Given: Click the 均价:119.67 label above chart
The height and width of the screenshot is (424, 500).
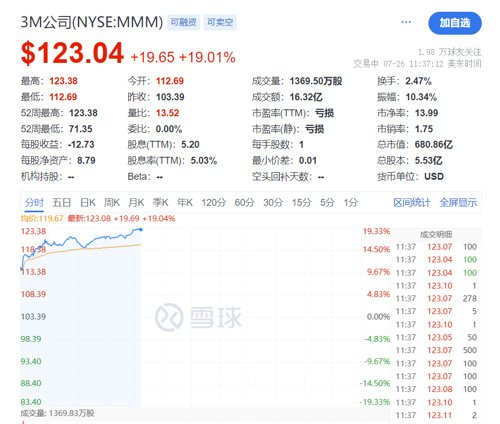Looking at the screenshot, I should click(x=42, y=219).
